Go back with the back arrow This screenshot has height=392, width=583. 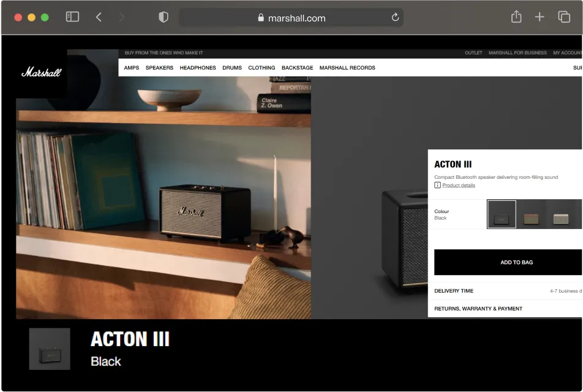pos(99,17)
